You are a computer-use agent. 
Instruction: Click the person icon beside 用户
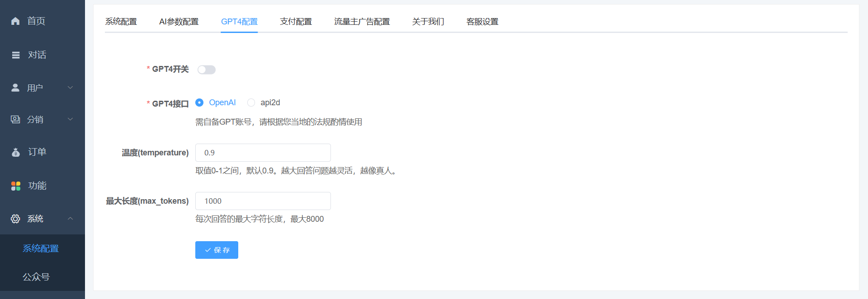[x=15, y=88]
